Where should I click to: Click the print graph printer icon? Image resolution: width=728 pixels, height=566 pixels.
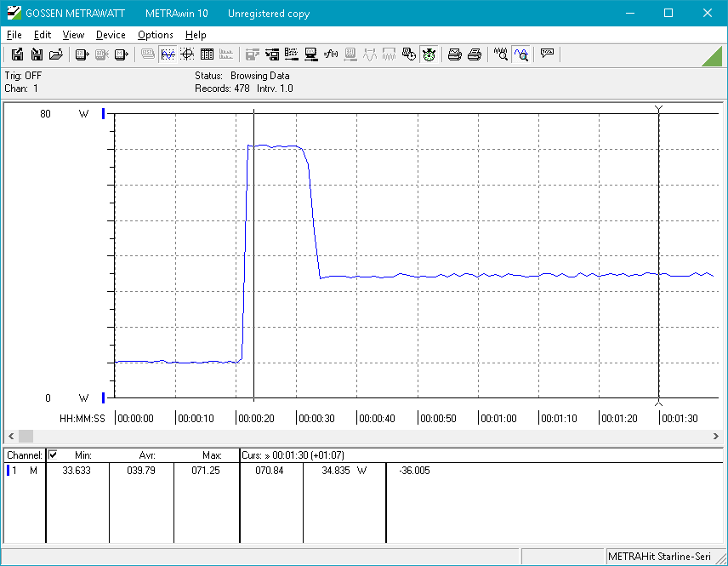click(x=454, y=54)
